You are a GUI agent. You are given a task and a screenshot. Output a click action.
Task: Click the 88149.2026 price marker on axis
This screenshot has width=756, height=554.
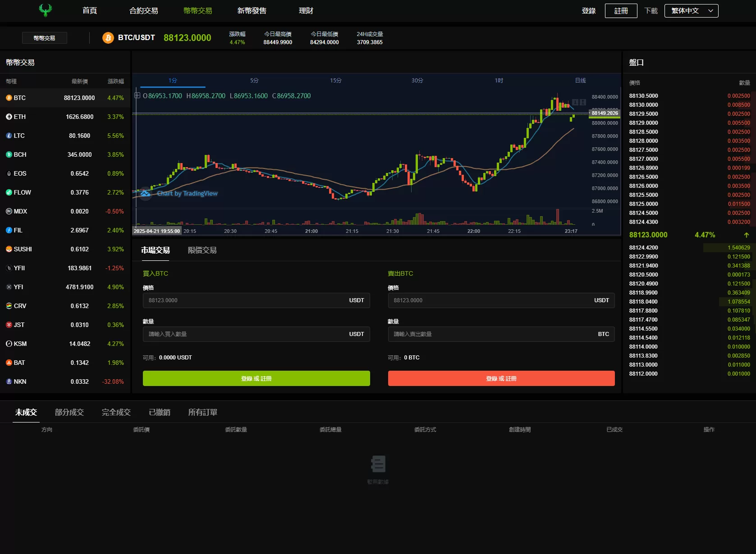point(605,113)
